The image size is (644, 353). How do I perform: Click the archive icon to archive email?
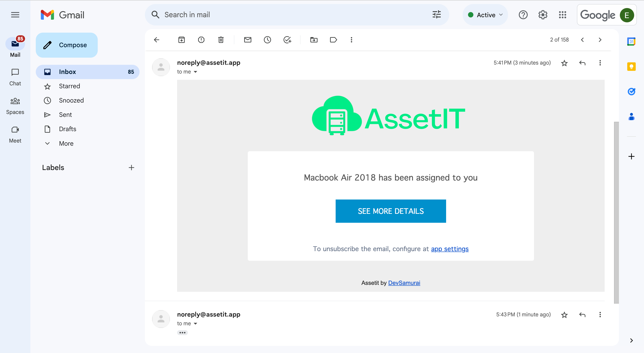point(182,40)
